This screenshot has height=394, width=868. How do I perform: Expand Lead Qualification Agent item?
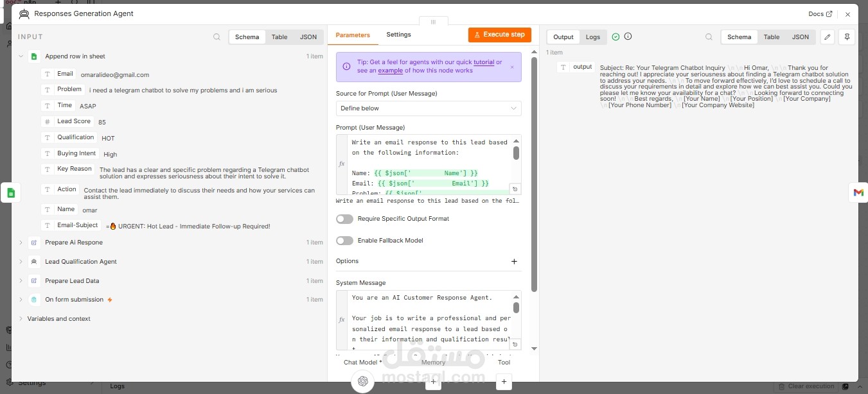tap(21, 262)
